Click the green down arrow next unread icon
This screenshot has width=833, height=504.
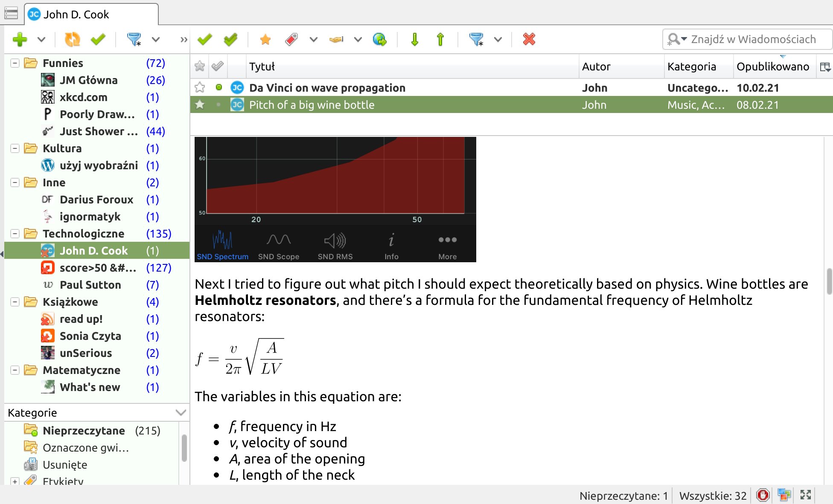pos(414,40)
